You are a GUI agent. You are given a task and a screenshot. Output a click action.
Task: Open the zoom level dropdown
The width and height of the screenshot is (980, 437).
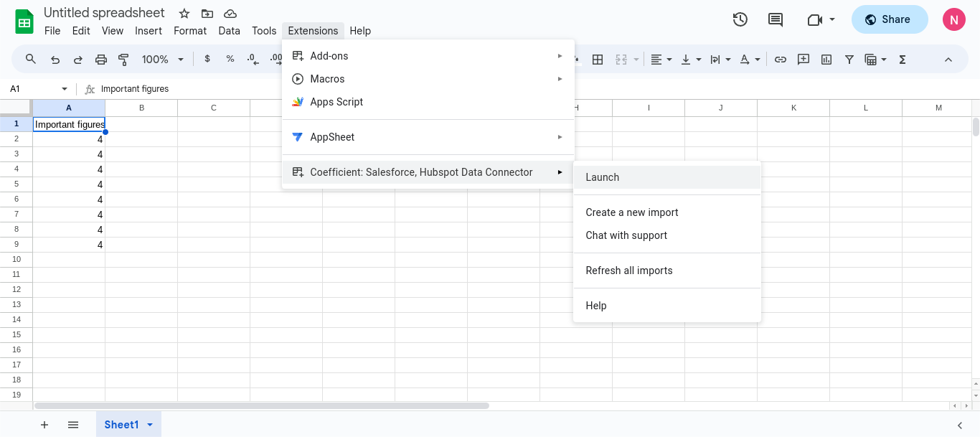pyautogui.click(x=162, y=60)
